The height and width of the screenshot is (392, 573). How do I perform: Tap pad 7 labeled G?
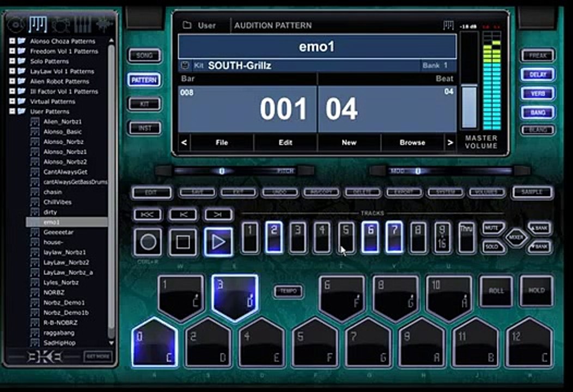coord(368,343)
